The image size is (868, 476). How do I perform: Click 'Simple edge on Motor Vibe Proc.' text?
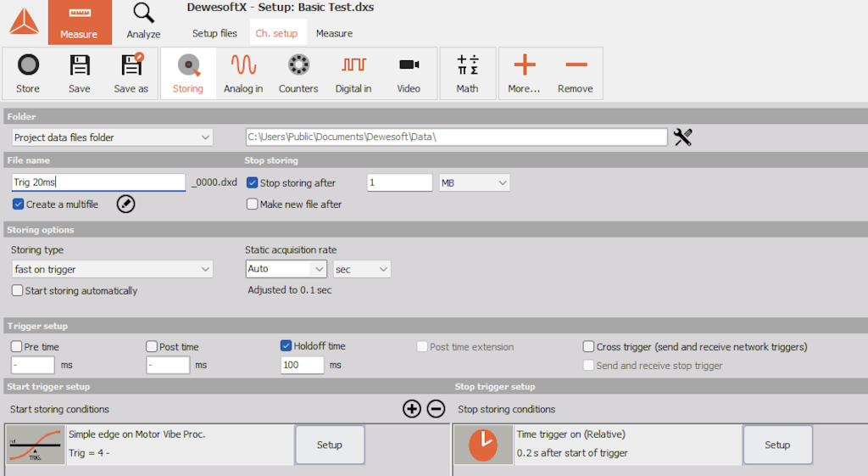point(136,434)
